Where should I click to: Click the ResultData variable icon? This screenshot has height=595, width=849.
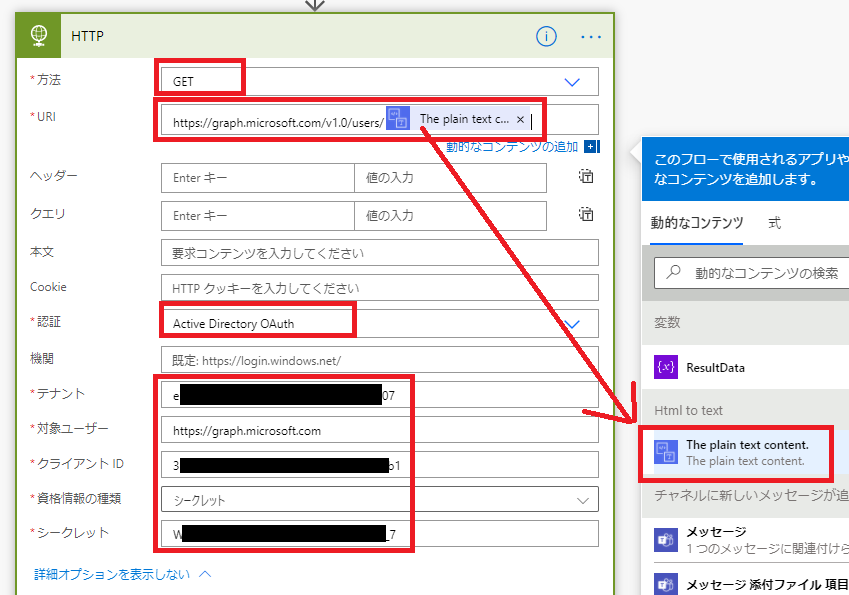tap(667, 367)
